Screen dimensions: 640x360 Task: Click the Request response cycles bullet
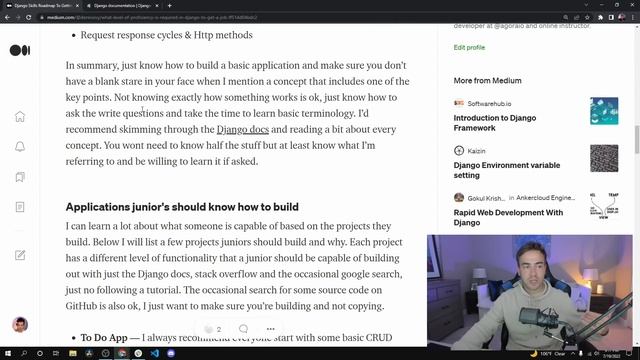click(167, 35)
